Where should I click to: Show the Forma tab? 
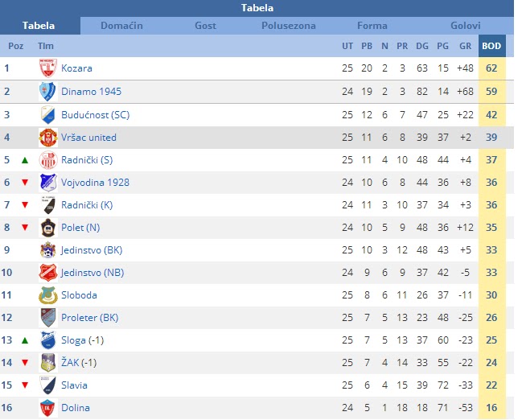point(372,26)
